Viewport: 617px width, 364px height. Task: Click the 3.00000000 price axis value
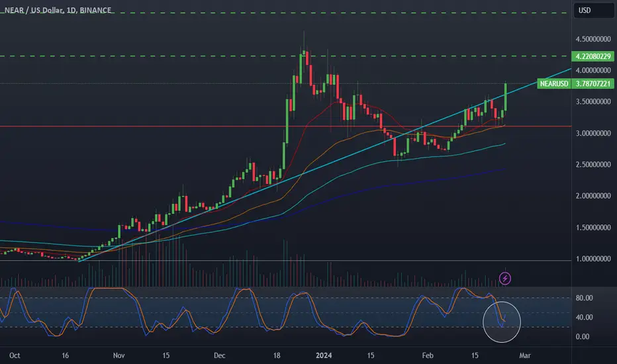593,134
